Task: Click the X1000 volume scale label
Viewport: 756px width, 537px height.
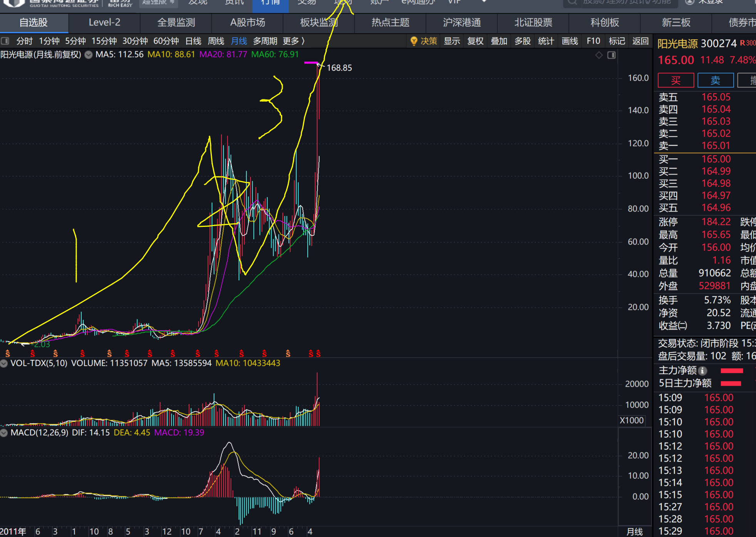Action: 632,420
